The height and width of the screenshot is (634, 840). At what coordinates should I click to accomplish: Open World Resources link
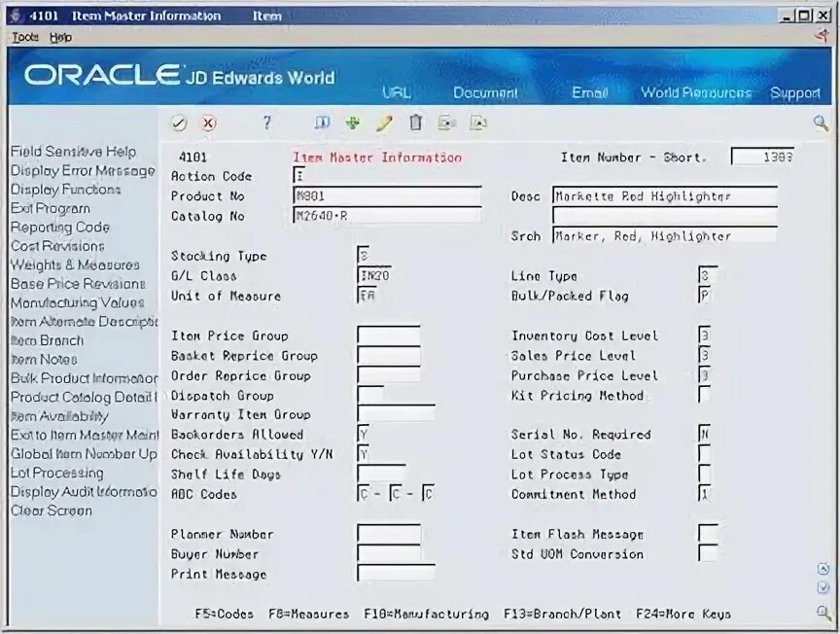coord(696,92)
